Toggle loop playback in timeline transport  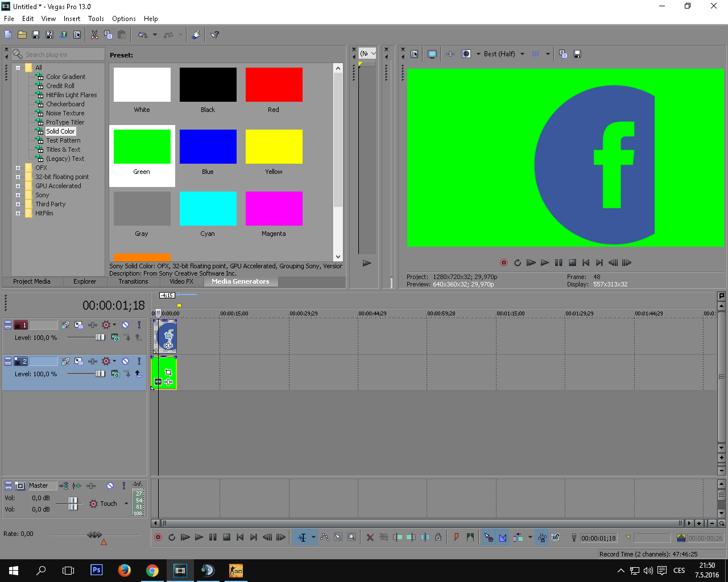(x=172, y=537)
